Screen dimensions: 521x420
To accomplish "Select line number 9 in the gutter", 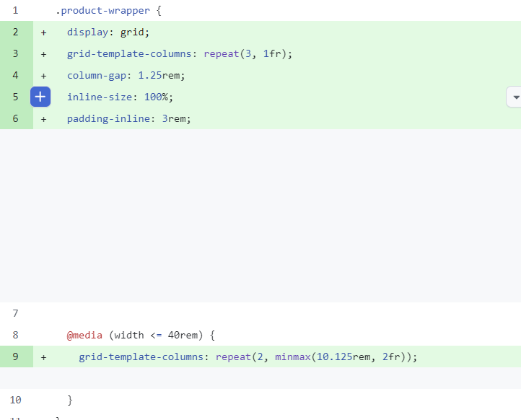I will point(15,356).
